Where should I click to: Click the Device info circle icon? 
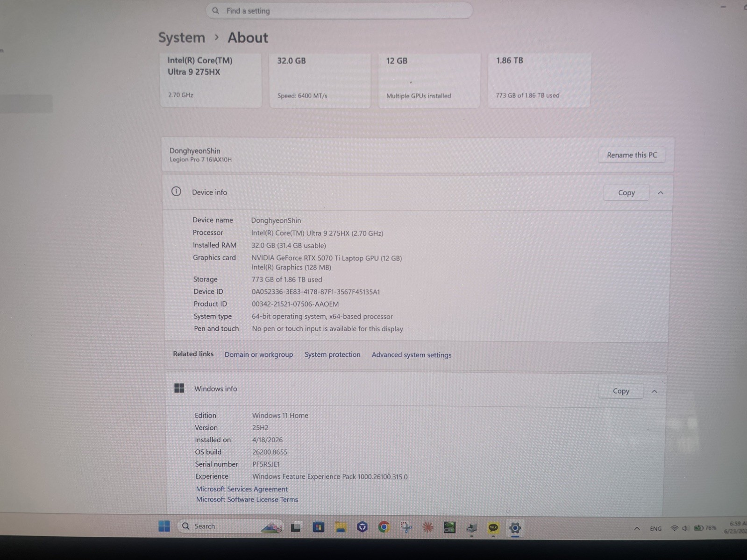(x=176, y=191)
